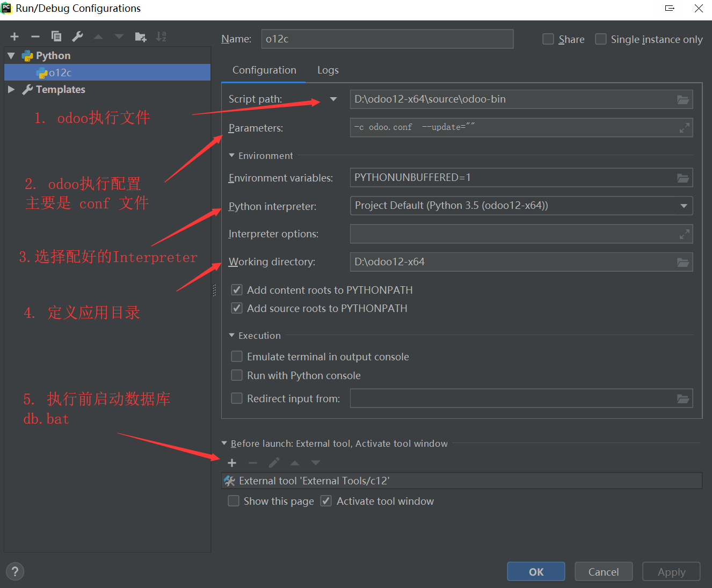Viewport: 712px width, 588px height.
Task: Remove the selected Before launch task
Action: click(253, 463)
